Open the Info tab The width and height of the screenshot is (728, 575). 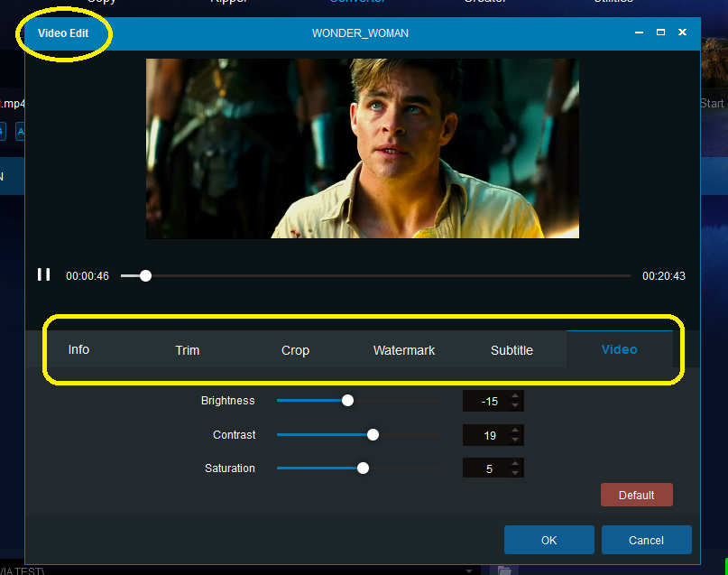click(x=78, y=349)
